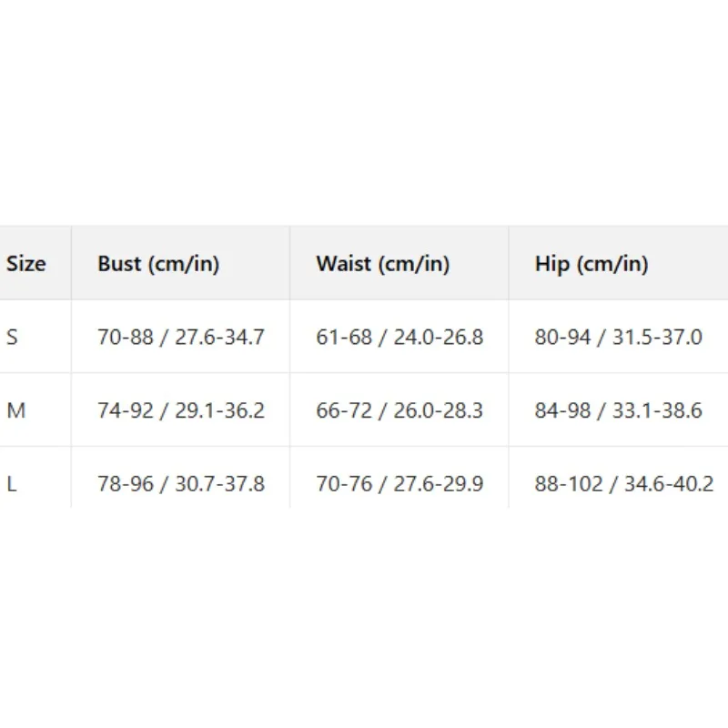Viewport: 728px width, 728px height.
Task: Click the hip measurement cell for size L
Action: (x=624, y=484)
